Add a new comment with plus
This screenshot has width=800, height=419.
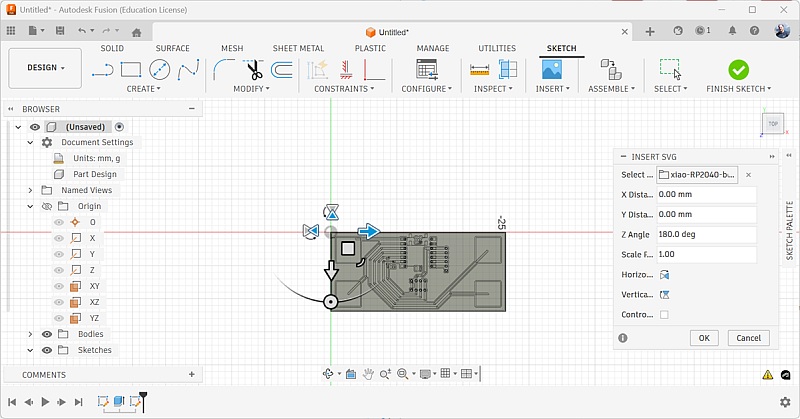click(x=192, y=374)
